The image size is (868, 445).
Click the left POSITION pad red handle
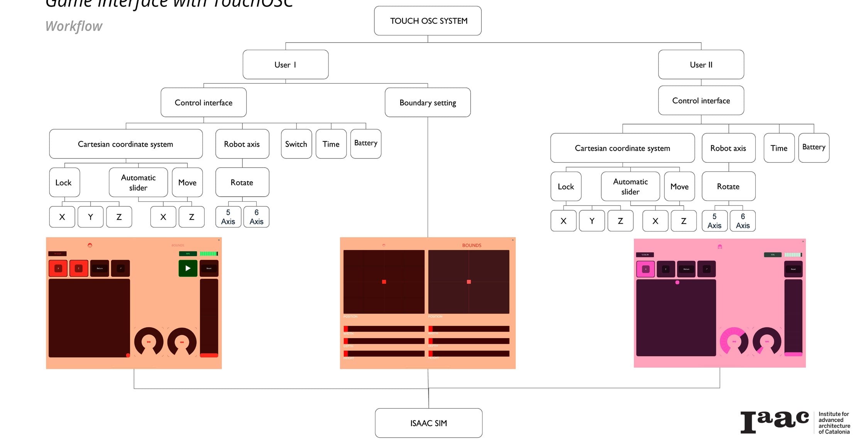(384, 282)
